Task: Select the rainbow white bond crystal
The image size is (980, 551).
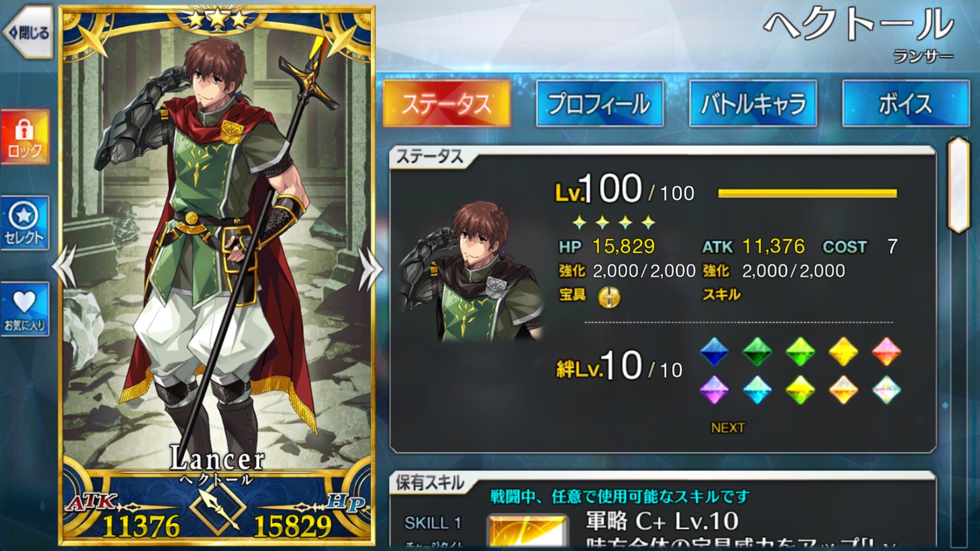Action: pyautogui.click(x=886, y=390)
